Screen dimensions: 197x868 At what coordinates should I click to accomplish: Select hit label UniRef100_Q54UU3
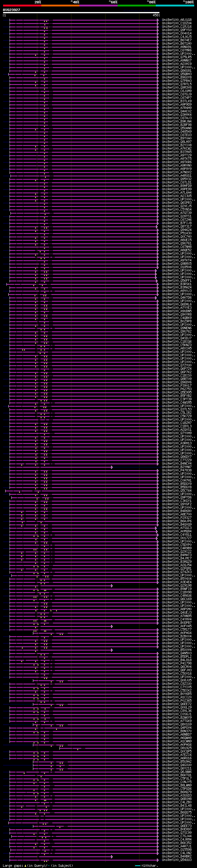coord(177,860)
